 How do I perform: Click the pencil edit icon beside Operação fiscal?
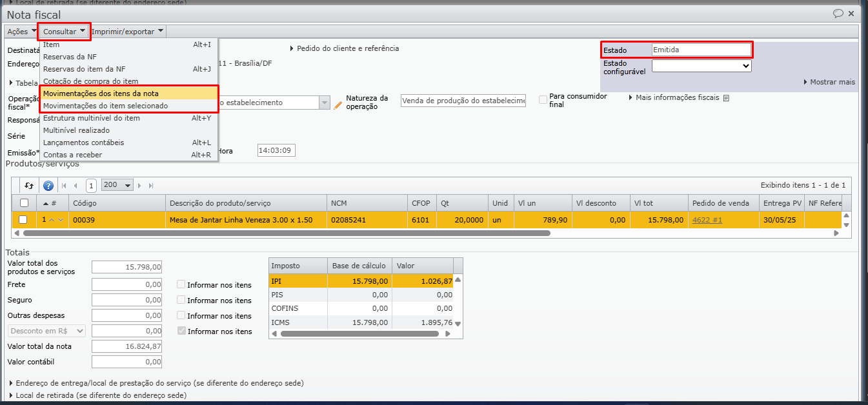[x=338, y=104]
